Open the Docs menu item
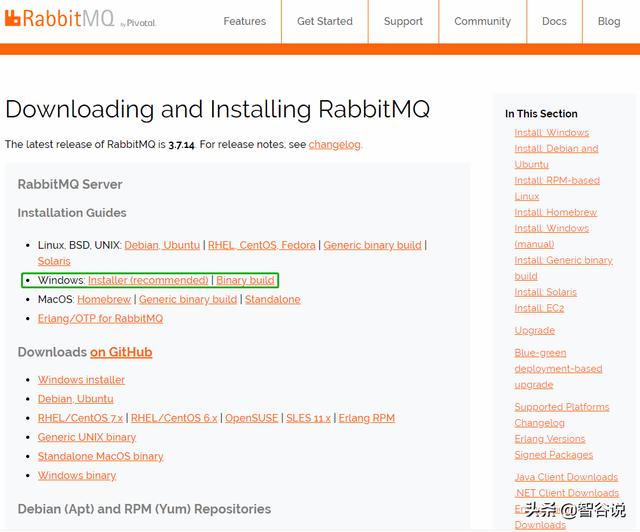The image size is (640, 532). 554,21
